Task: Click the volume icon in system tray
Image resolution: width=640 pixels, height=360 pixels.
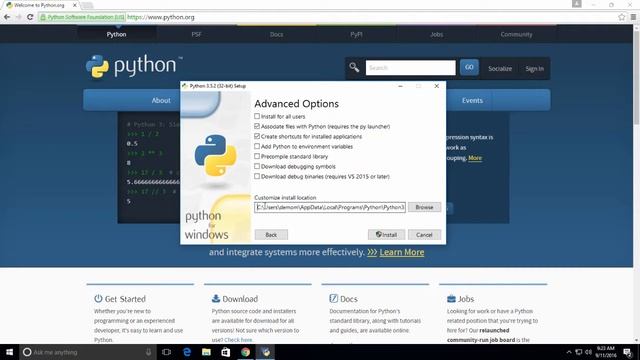Action: click(x=588, y=352)
